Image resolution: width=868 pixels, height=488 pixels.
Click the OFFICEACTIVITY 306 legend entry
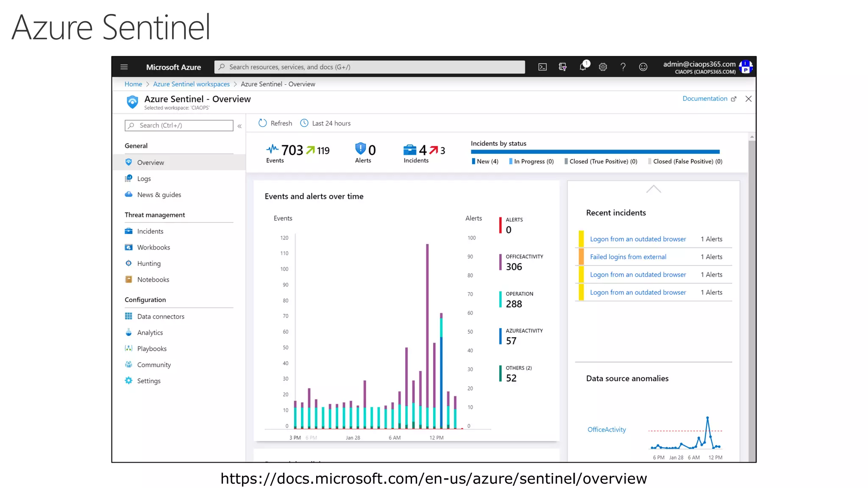pos(521,262)
